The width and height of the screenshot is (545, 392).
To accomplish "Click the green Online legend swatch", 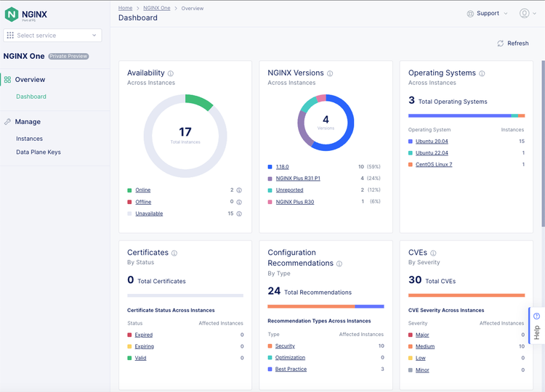I will pos(129,190).
